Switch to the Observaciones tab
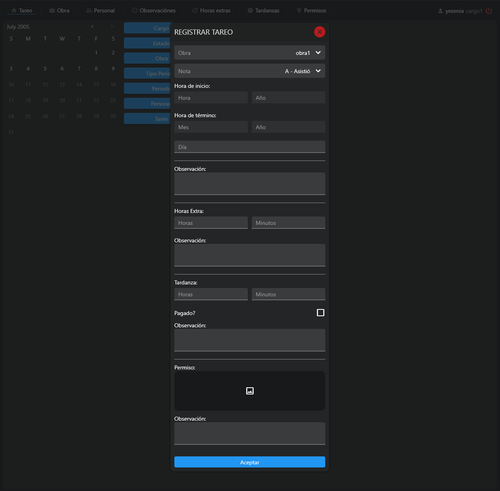 [154, 11]
